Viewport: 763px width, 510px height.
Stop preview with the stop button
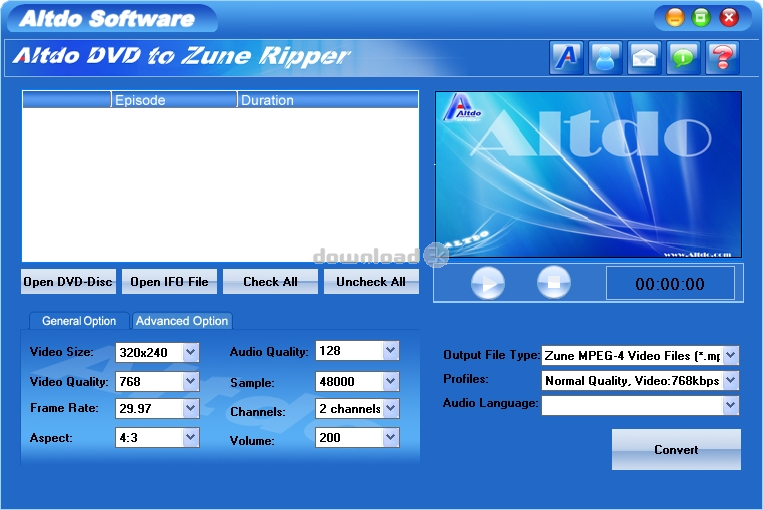[554, 283]
